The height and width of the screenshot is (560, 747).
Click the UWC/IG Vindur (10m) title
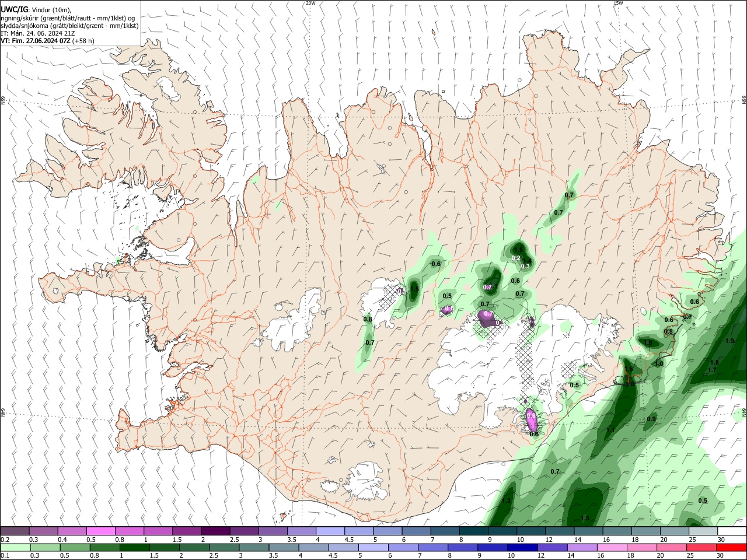[x=35, y=10]
